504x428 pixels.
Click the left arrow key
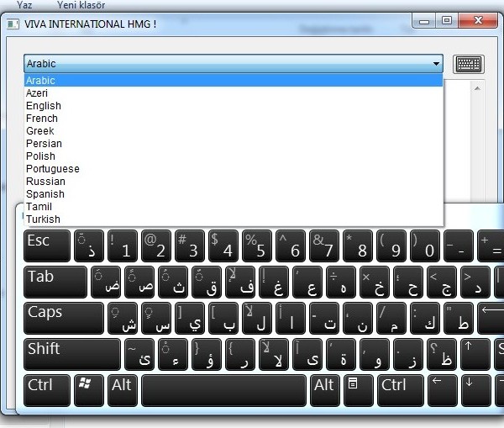coord(443,390)
